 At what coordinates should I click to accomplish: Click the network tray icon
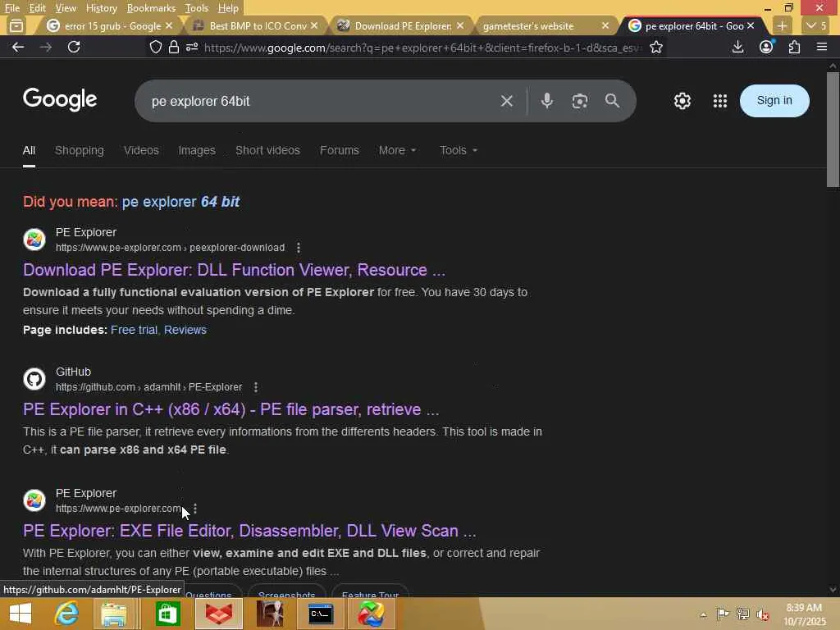coord(742,614)
